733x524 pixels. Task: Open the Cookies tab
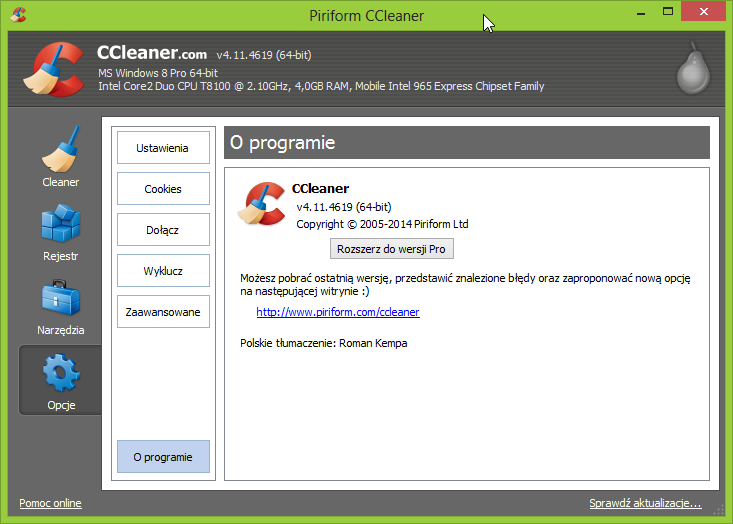[163, 189]
